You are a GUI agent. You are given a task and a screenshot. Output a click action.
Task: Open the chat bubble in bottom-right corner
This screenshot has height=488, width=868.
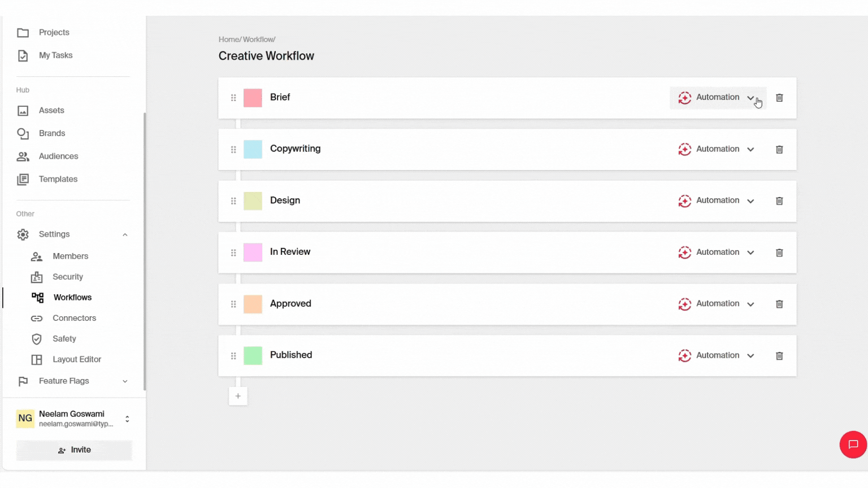pos(853,445)
